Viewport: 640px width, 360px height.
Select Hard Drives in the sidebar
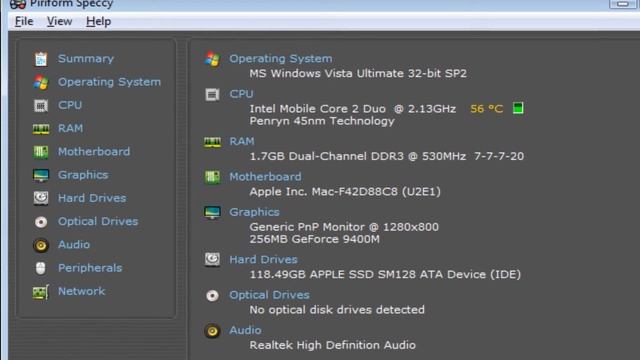pyautogui.click(x=92, y=198)
